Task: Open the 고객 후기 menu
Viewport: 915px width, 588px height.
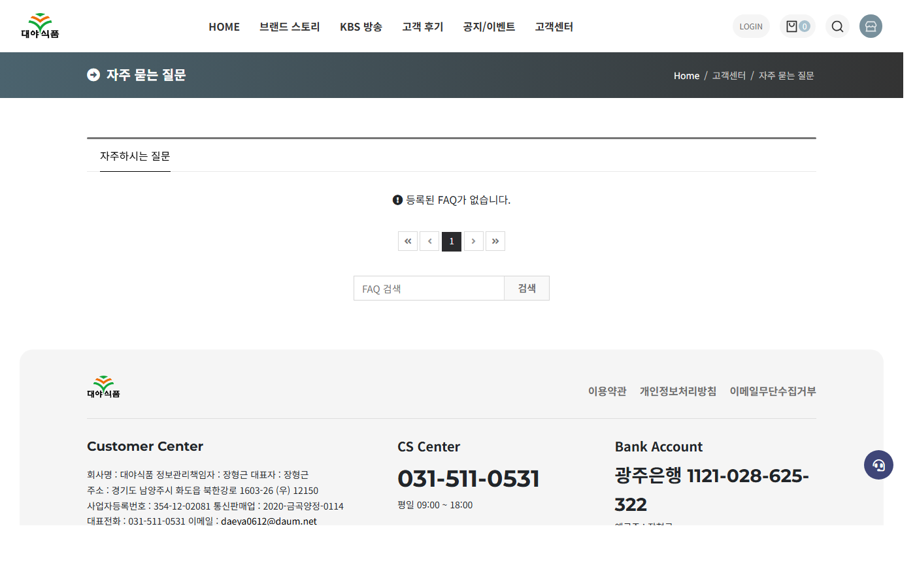Action: [x=423, y=27]
